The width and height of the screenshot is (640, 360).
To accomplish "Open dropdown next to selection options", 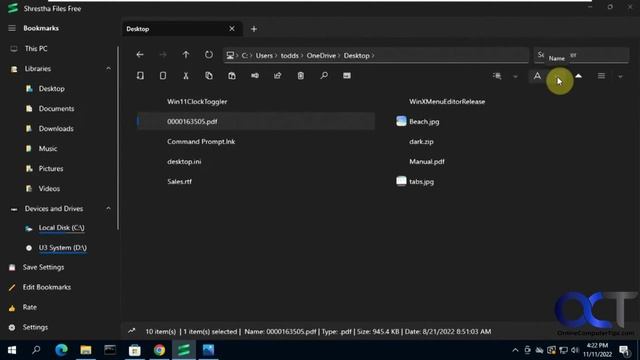I will click(x=516, y=77).
